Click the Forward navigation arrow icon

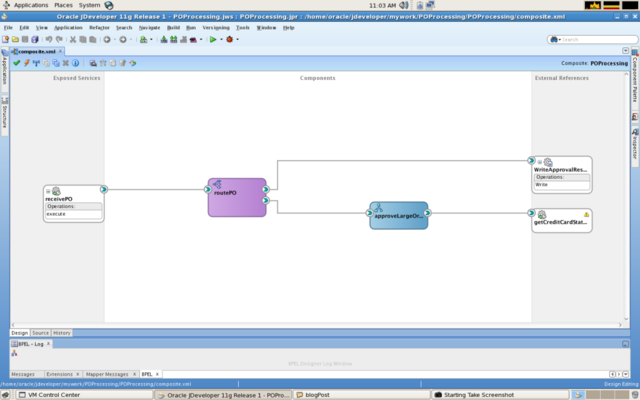click(123, 40)
